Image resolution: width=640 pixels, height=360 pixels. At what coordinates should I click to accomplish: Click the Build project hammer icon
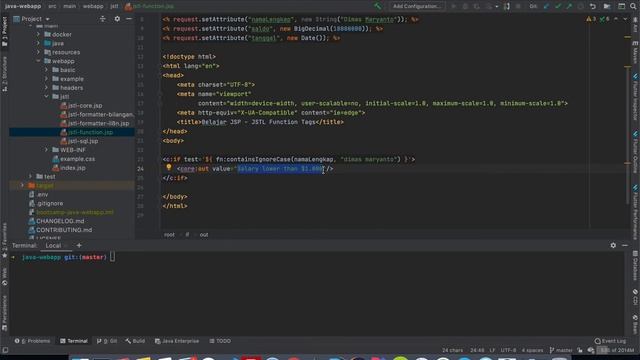[x=378, y=6]
